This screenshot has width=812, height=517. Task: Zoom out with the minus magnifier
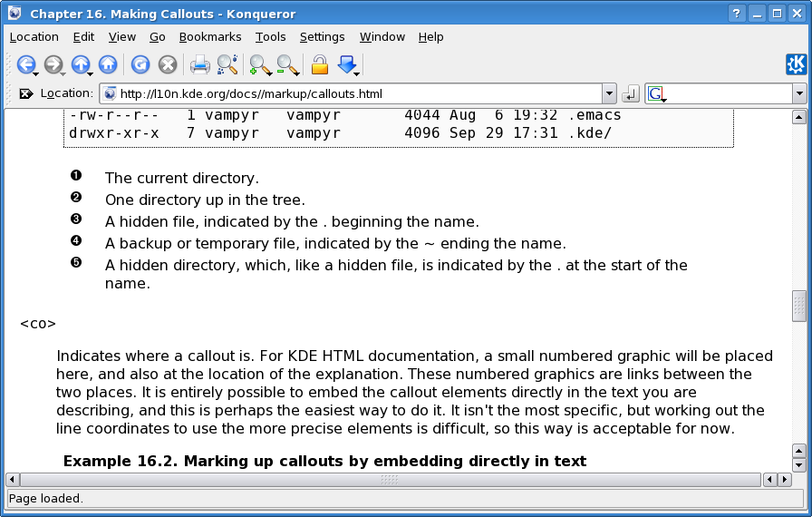(287, 64)
